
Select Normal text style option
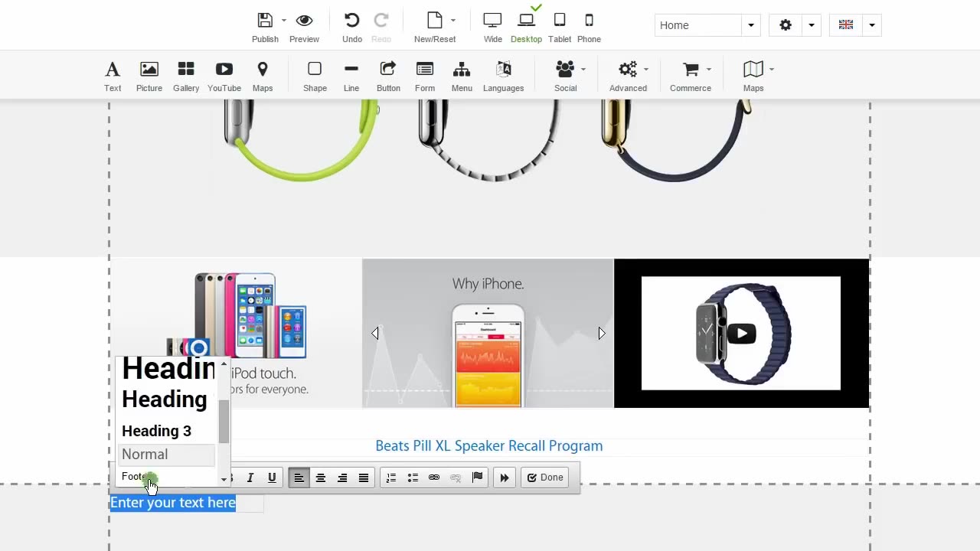pos(145,455)
